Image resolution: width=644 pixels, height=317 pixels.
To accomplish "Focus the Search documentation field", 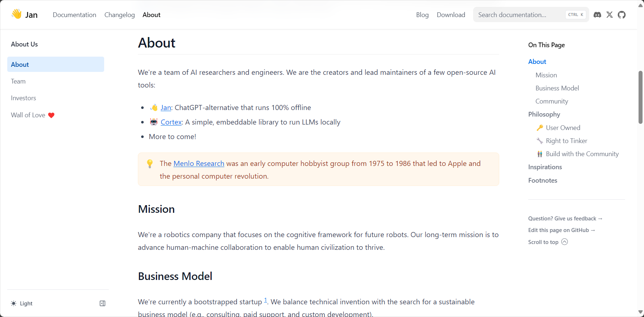I will coord(531,15).
